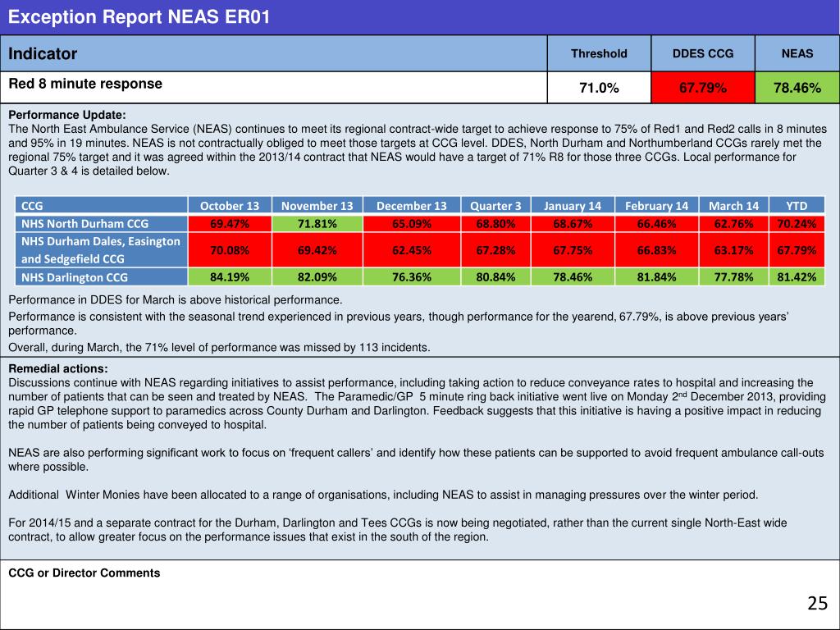Click DDES March value 63.17%
The width and height of the screenshot is (840, 630).
[x=734, y=249]
